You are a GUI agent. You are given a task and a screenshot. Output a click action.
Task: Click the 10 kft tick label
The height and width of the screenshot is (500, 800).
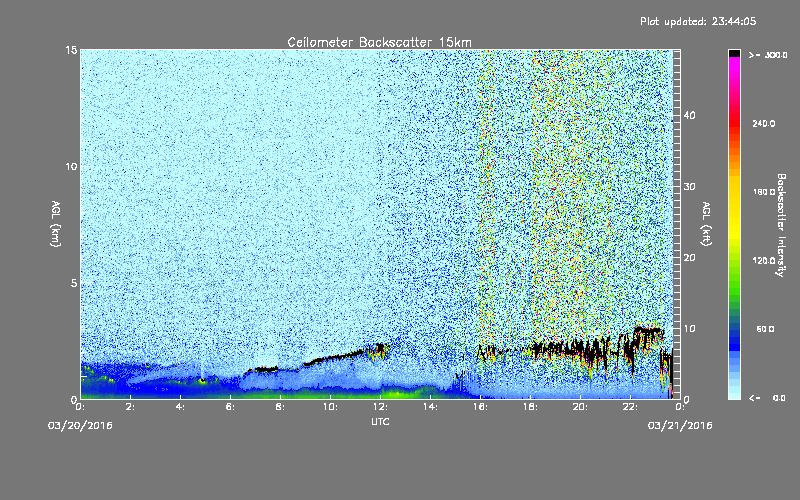point(689,329)
